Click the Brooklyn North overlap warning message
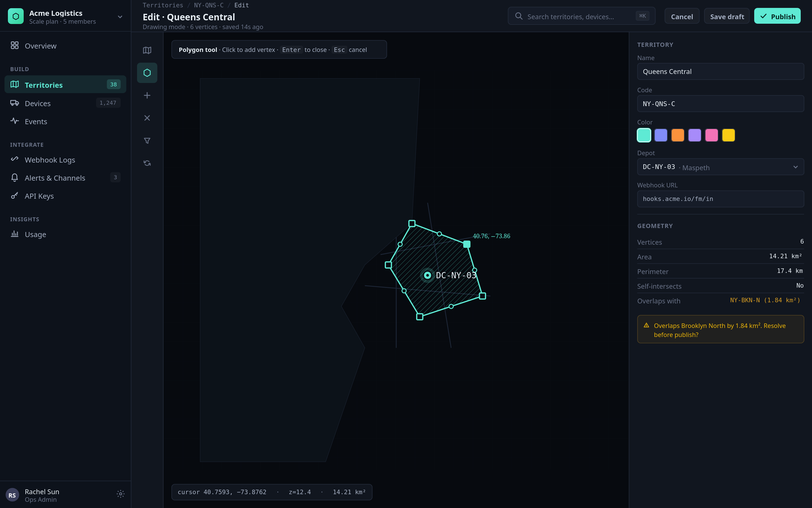Image resolution: width=812 pixels, height=508 pixels. pos(720,330)
